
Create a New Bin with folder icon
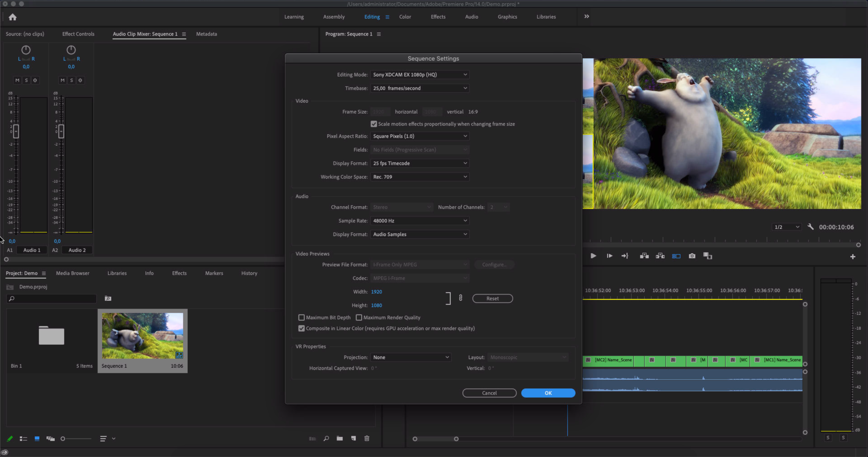tap(340, 438)
